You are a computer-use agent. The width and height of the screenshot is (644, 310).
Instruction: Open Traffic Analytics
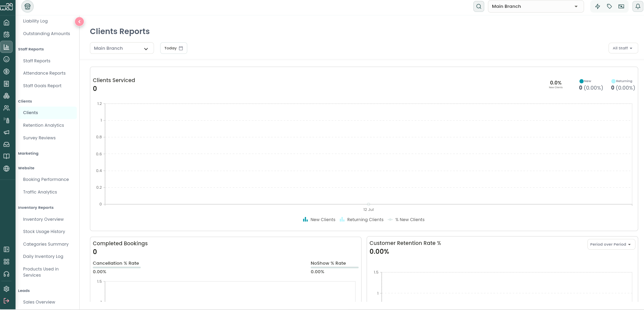40,192
